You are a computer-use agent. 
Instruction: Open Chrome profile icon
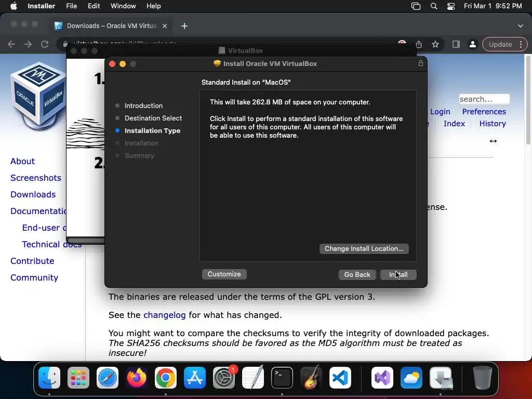click(472, 44)
